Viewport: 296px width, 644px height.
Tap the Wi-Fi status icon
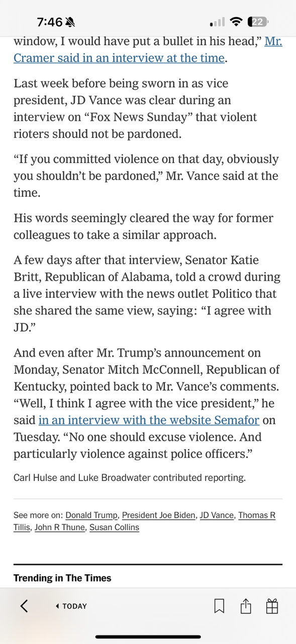235,22
